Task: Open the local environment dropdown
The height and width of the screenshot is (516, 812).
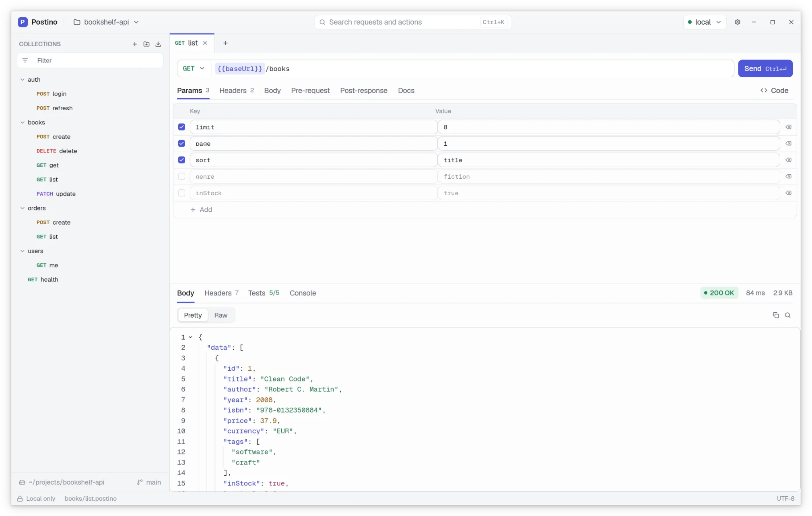Action: pos(705,22)
